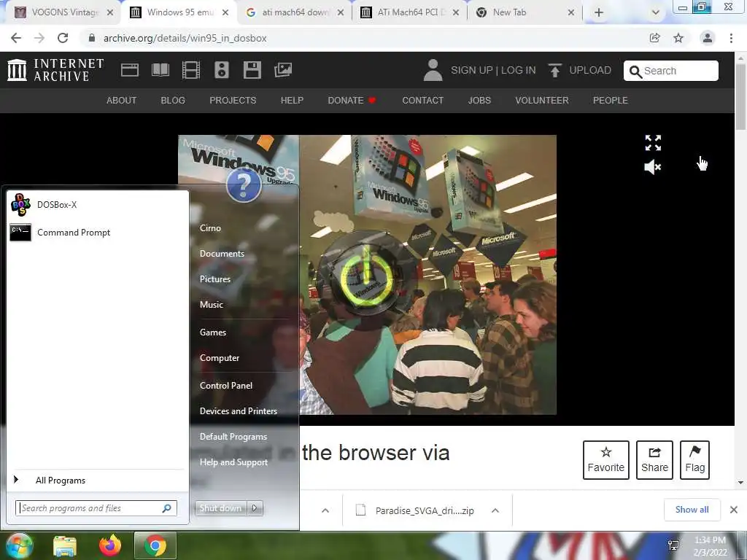Open the Cirno user folder link

click(x=210, y=228)
